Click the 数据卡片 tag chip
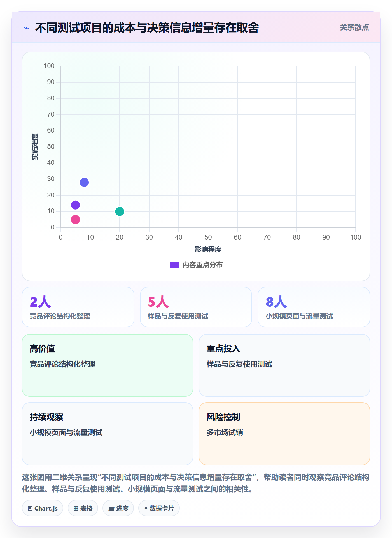This screenshot has height=538, width=392. pos(159,508)
